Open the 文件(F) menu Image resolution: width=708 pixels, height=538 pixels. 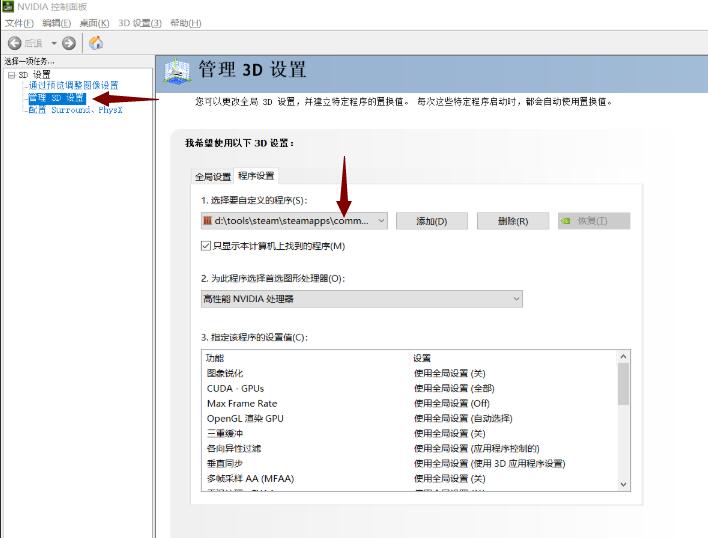click(x=20, y=23)
